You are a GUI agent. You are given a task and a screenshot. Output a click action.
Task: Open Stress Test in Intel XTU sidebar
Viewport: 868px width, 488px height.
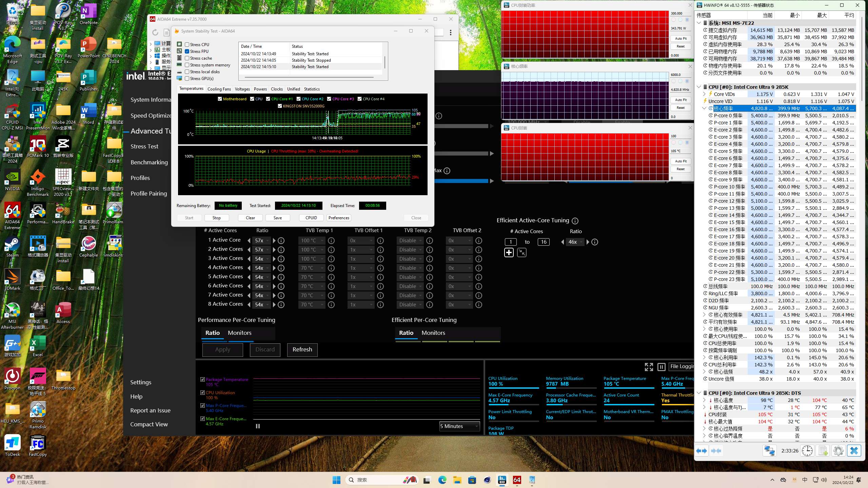(144, 146)
